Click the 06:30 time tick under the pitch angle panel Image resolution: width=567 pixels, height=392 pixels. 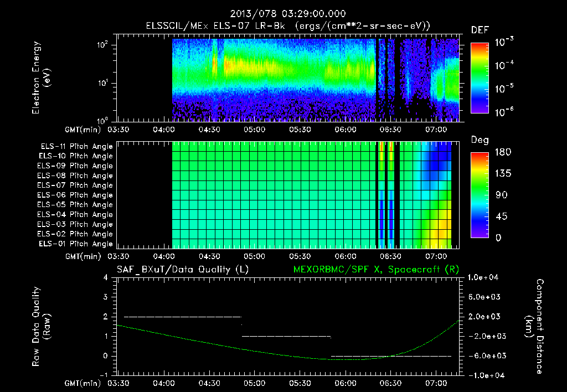(390, 256)
